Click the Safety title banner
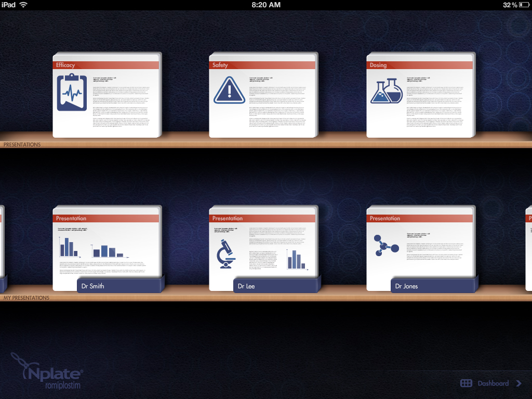The image size is (532, 399). pyautogui.click(x=262, y=65)
